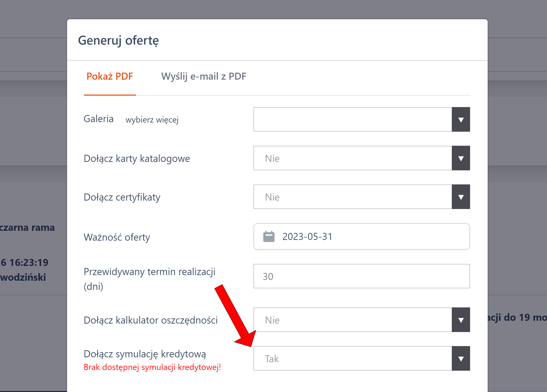Click the "wybierz więcej" link next to Galeria
This screenshot has width=547, height=392.
(x=152, y=119)
